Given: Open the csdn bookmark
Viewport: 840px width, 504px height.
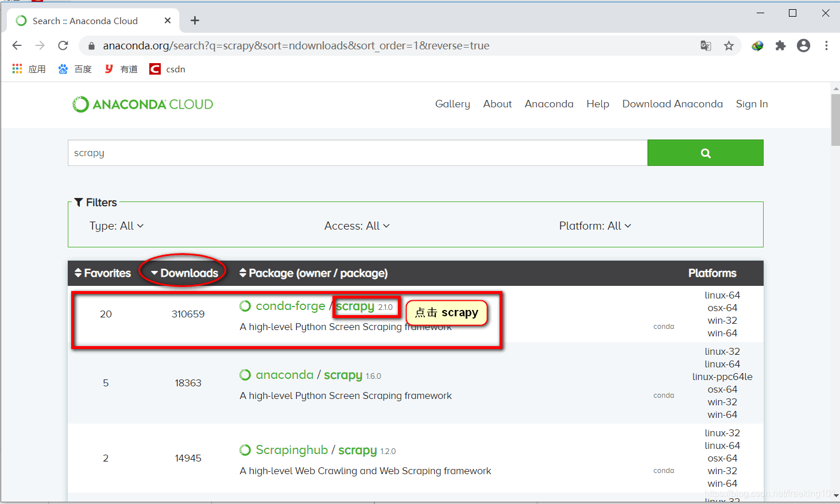Looking at the screenshot, I should click(168, 69).
